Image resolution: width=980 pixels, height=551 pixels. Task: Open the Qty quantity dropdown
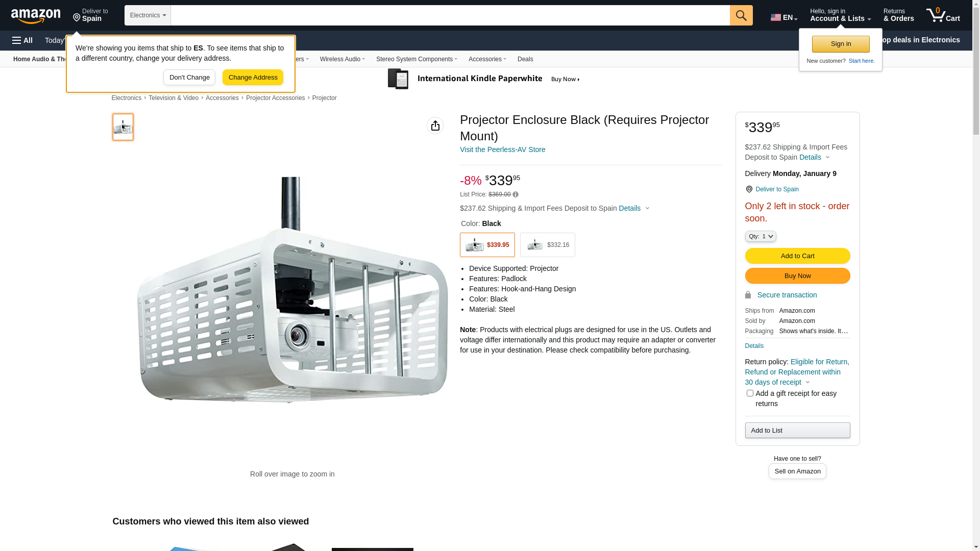click(761, 236)
